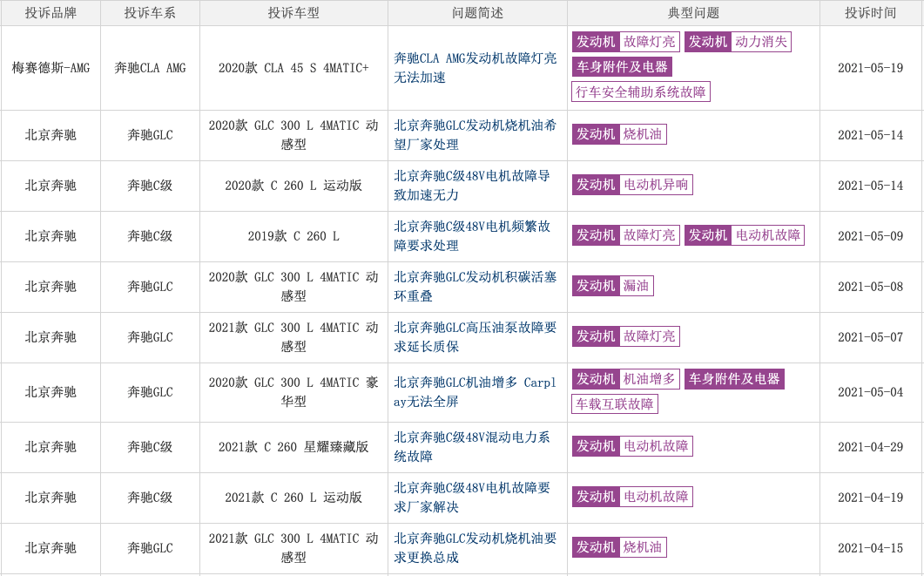
Task: Click the '行车安全辅助系统故障' tag
Action: point(641,92)
